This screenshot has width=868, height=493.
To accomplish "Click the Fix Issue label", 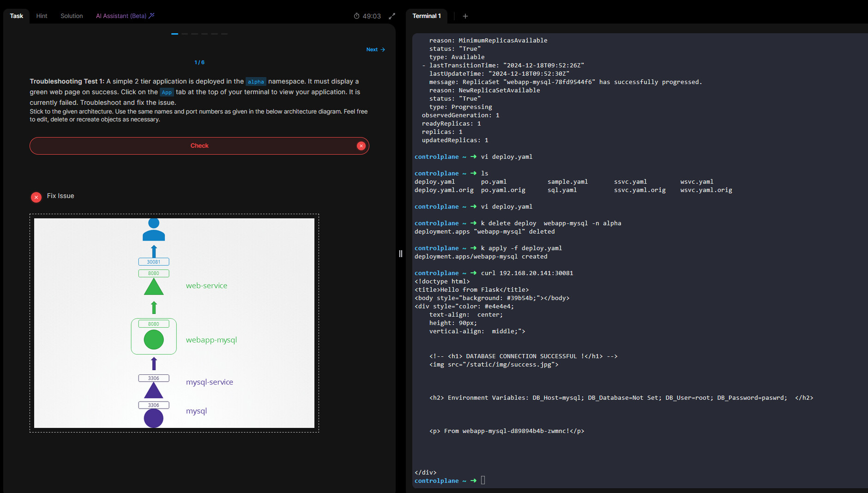I will (60, 196).
